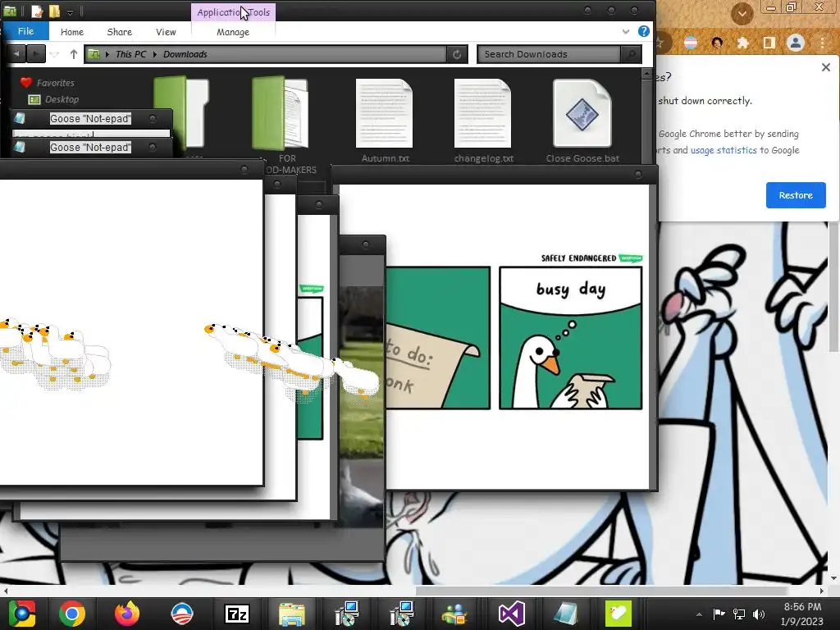840x630 pixels.
Task: Click the notepad icon on upper Goose Not-epad window
Action: pyautogui.click(x=20, y=118)
